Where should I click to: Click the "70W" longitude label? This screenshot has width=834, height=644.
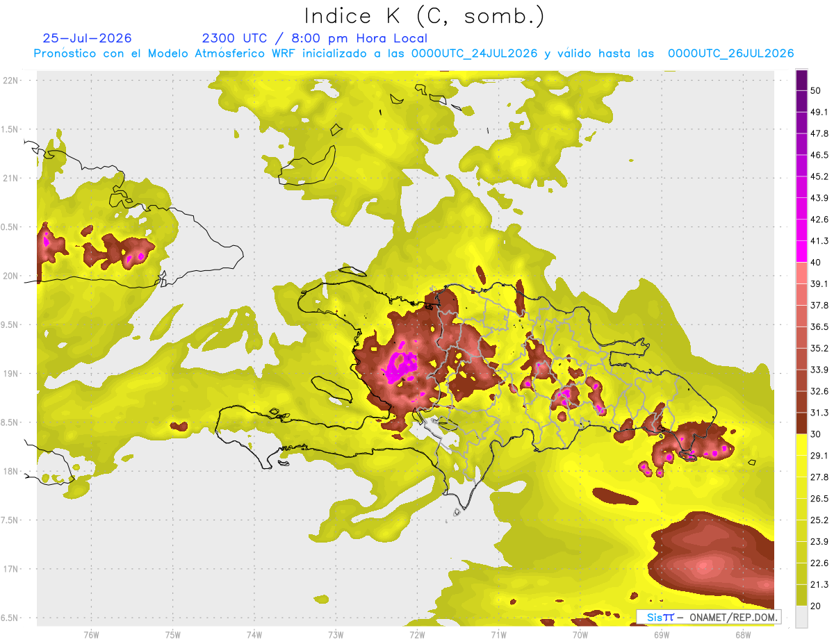point(580,634)
